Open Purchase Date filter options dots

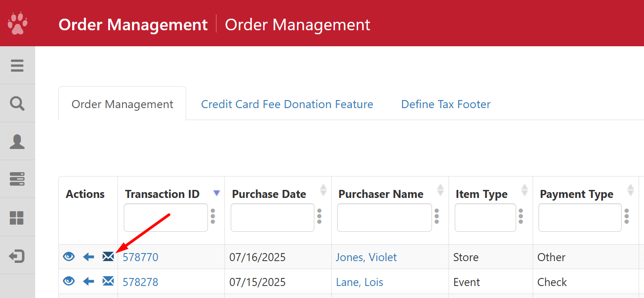point(319,216)
